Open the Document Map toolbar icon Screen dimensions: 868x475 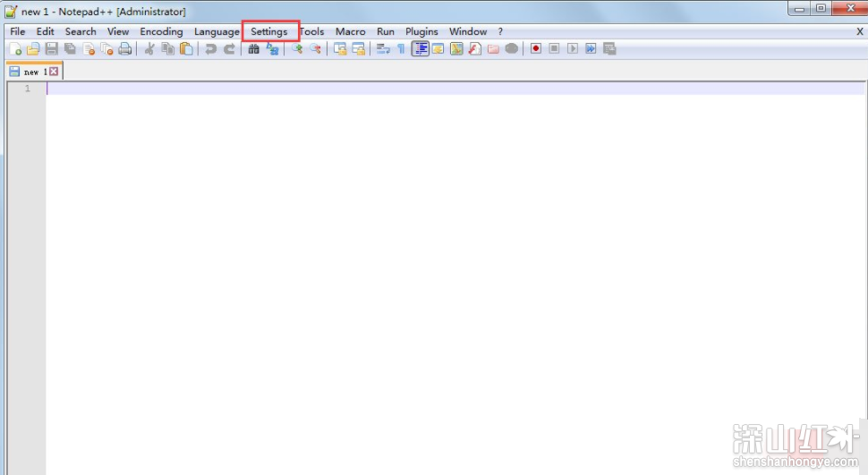coord(456,49)
